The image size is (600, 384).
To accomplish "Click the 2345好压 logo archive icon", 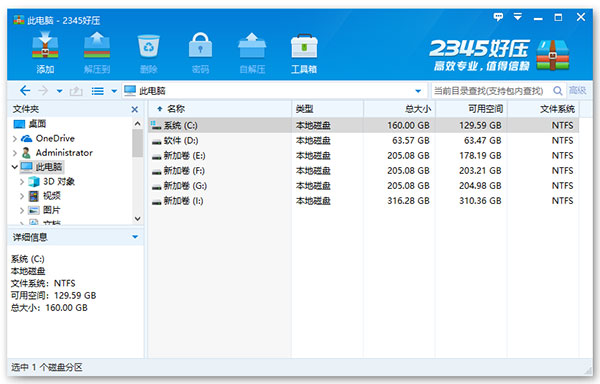I will 553,55.
